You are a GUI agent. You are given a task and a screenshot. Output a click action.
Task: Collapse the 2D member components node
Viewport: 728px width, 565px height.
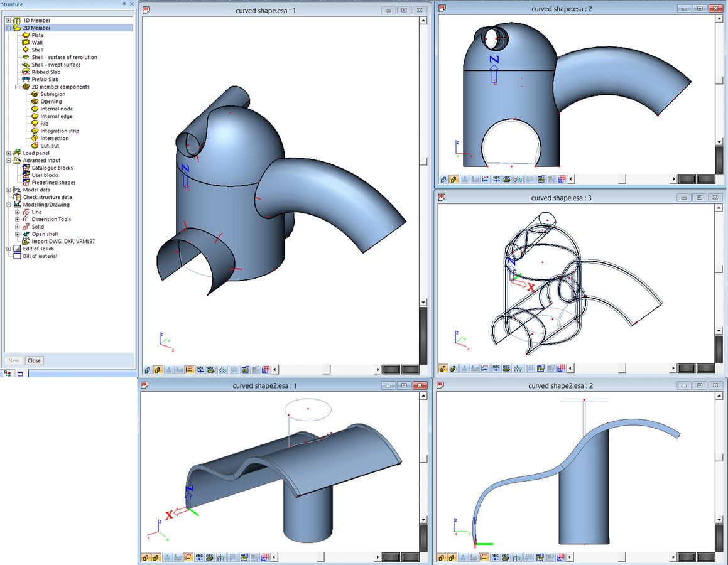click(x=18, y=87)
